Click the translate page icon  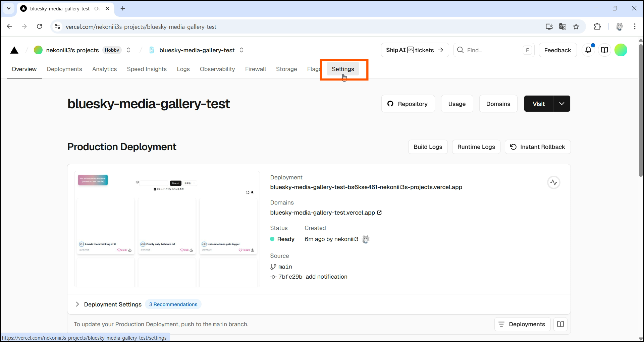(562, 26)
